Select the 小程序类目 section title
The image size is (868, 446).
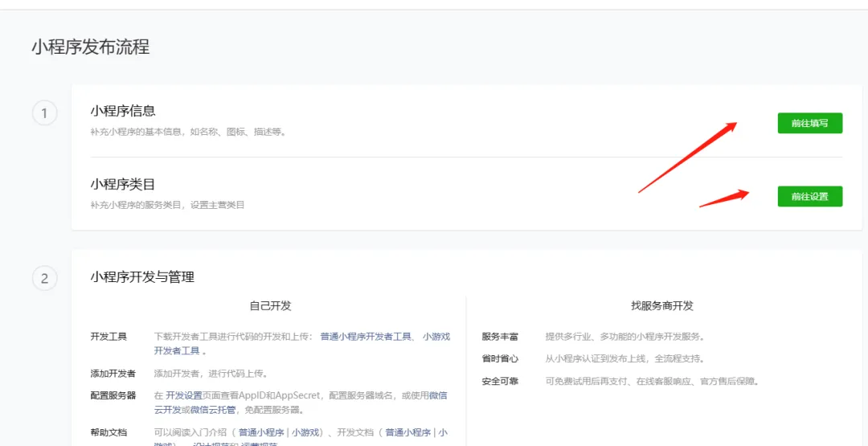point(123,184)
